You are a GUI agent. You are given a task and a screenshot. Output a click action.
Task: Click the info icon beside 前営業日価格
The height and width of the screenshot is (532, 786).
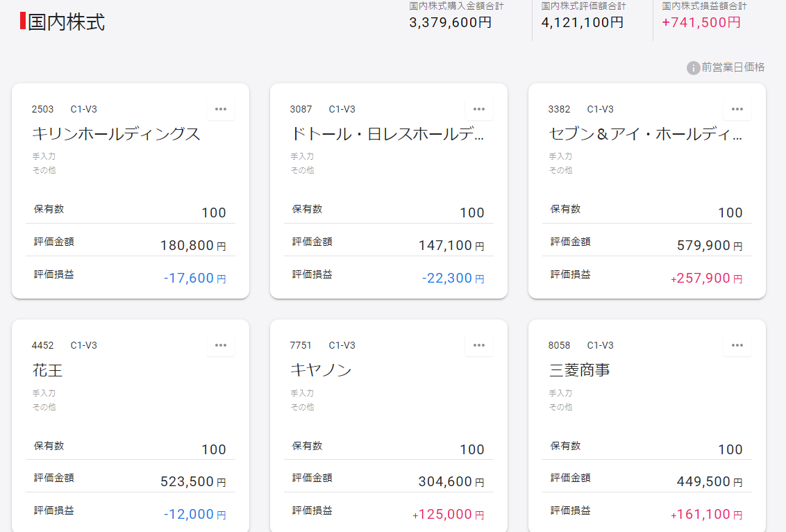point(693,68)
